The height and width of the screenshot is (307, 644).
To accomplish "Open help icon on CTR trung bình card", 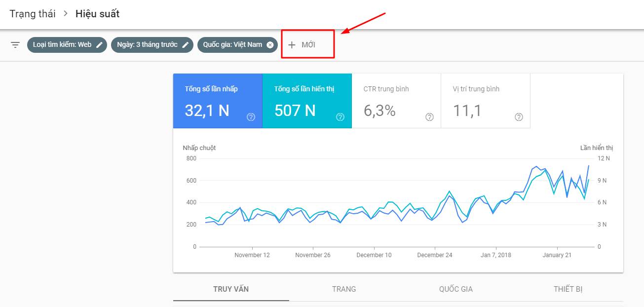I will 429,117.
